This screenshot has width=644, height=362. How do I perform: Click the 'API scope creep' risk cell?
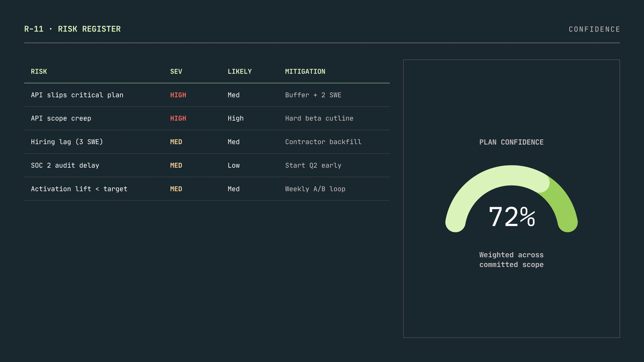pos(61,118)
